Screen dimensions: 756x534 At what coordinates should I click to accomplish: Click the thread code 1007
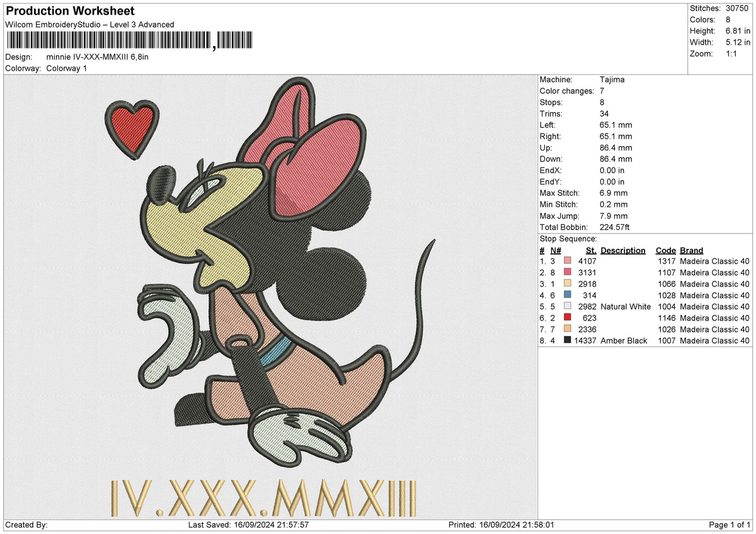(x=667, y=341)
